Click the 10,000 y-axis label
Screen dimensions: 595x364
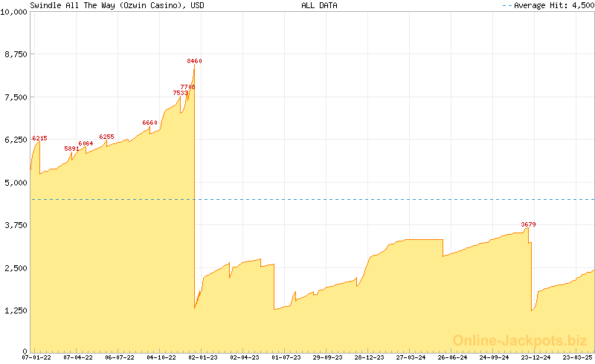coord(13,12)
